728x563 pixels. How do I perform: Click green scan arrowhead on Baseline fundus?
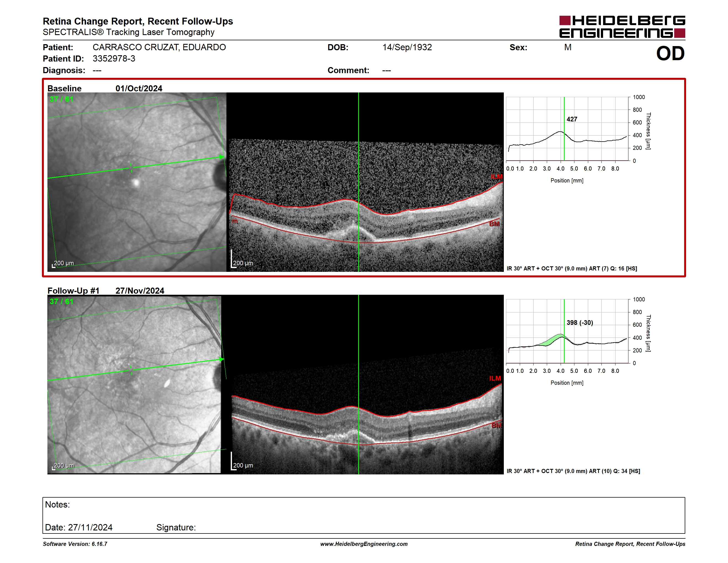221,157
